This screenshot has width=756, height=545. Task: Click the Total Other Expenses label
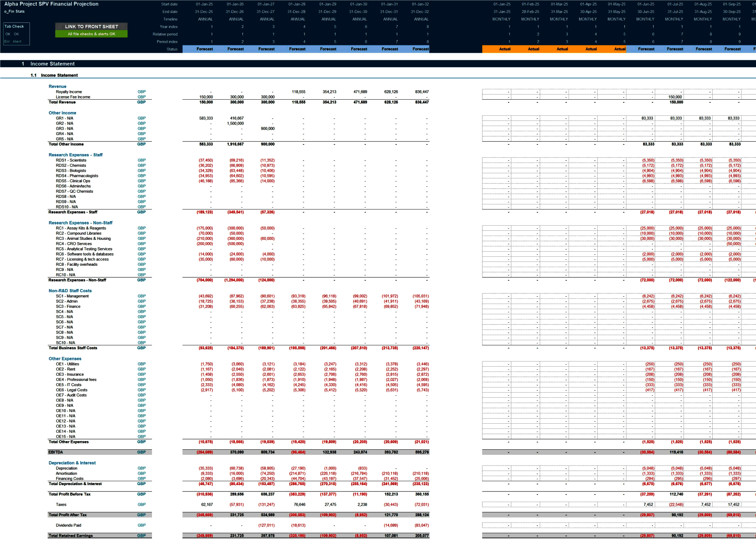click(x=69, y=442)
